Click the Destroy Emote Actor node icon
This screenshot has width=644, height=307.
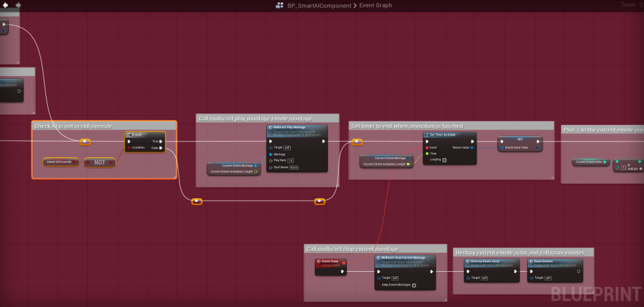(467, 260)
